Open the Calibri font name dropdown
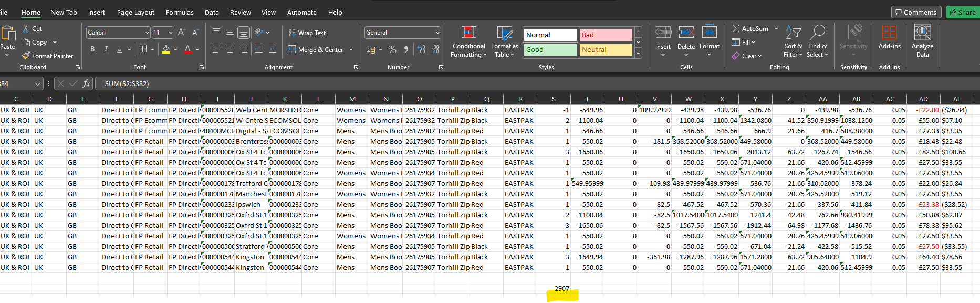The image size is (980, 303). click(147, 33)
